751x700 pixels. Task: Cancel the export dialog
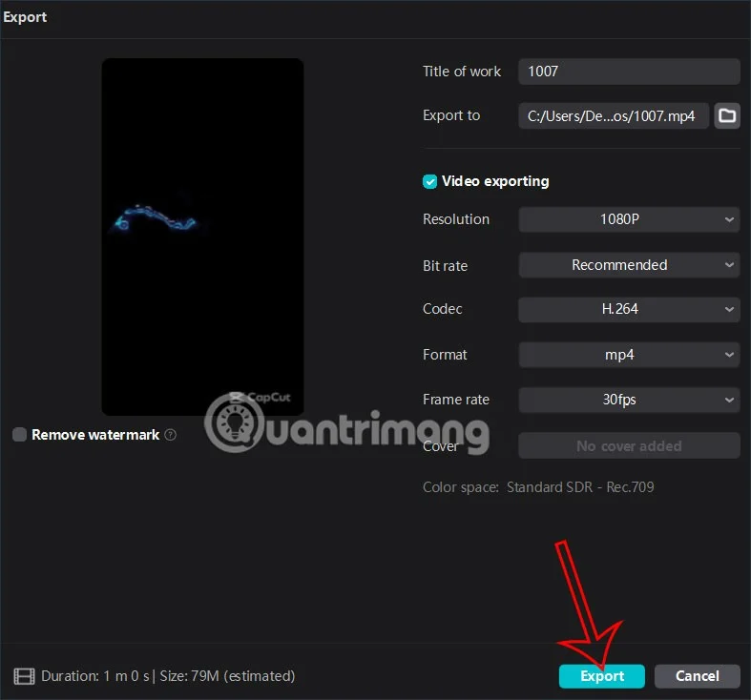[x=697, y=676]
